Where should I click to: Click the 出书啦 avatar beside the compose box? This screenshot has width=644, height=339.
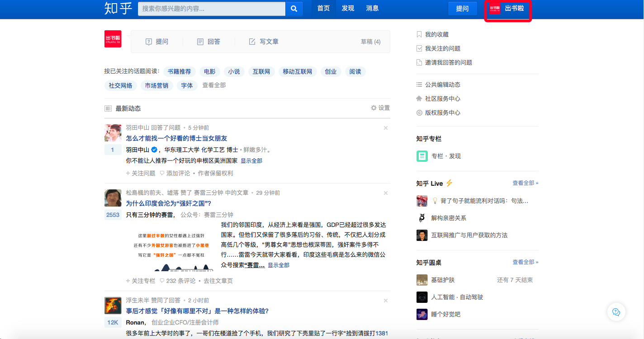pyautogui.click(x=113, y=39)
